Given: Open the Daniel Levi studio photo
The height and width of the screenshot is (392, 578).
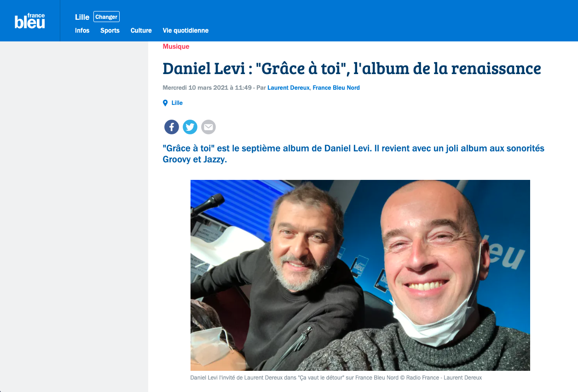Looking at the screenshot, I should [x=360, y=275].
